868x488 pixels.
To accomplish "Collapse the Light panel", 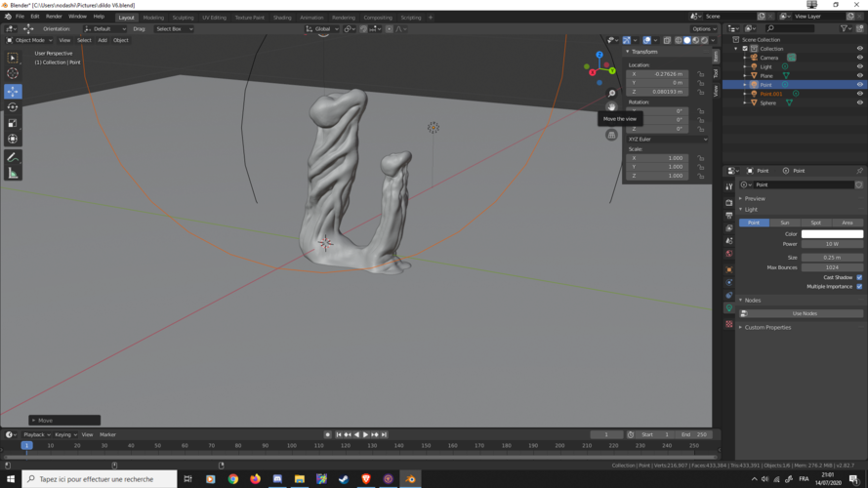I will [x=751, y=210].
